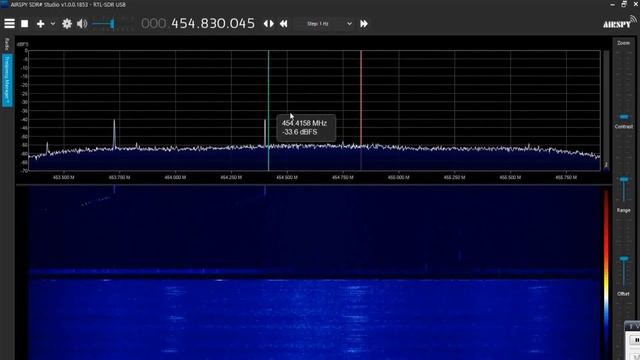Open the Frequency Manager side tab
Screen dimensions: 640x360
(x=7, y=80)
